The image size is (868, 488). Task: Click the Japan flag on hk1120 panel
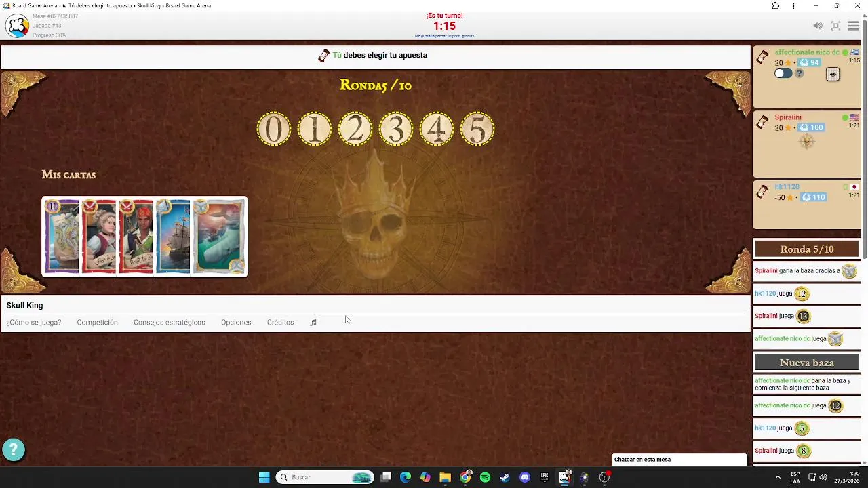coord(854,187)
